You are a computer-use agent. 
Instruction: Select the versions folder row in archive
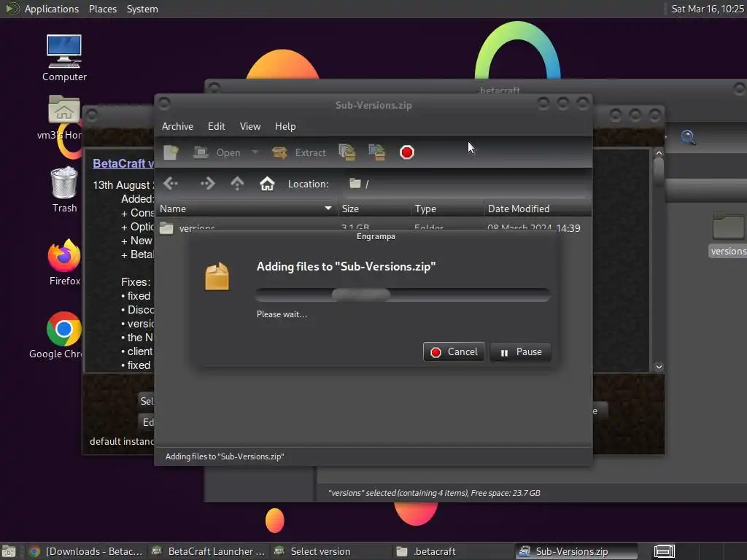[x=373, y=227]
